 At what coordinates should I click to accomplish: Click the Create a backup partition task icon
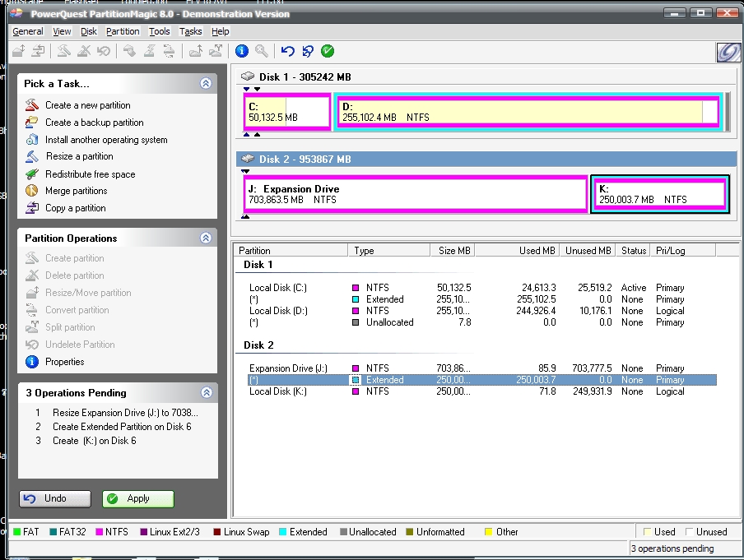[x=32, y=122]
